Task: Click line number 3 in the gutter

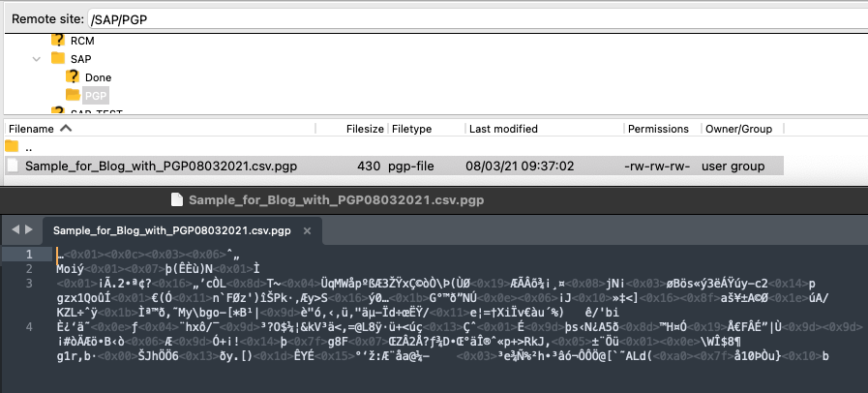Action: coord(29,283)
